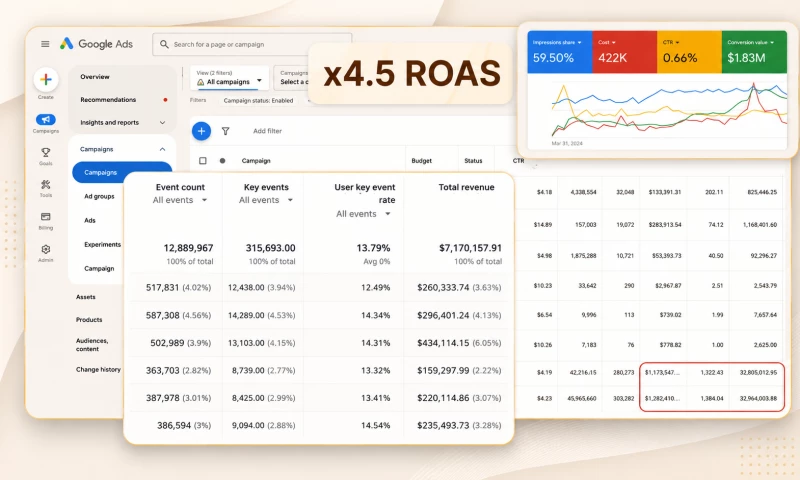Click the status dot column header
800x480 pixels.
click(x=222, y=161)
